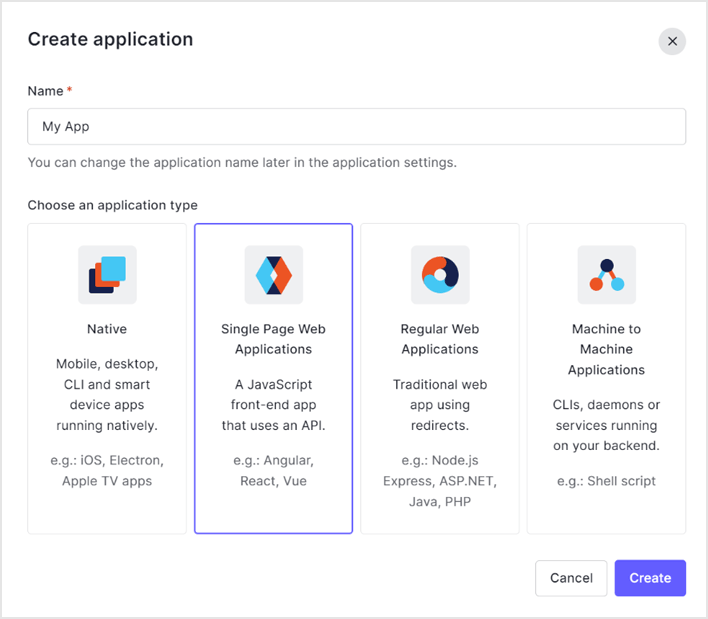
Task: Click the 'Node.js Express, ASP.NET' example text
Action: pos(440,481)
